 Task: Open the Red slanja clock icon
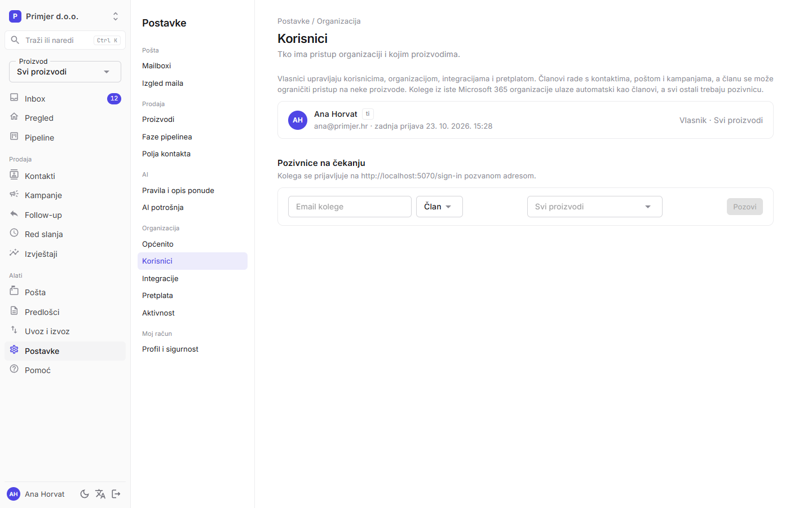pyautogui.click(x=14, y=234)
